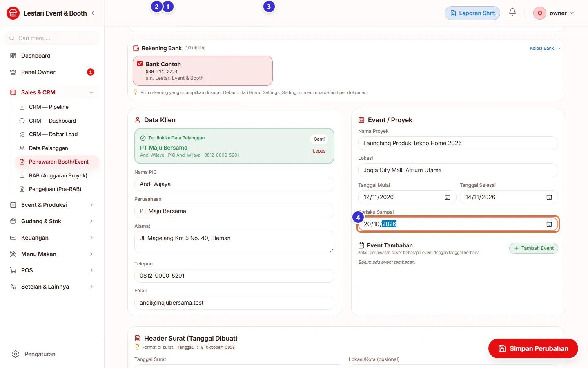The image size is (588, 368).
Task: Click the Pengaturan gear icon
Action: click(x=16, y=354)
